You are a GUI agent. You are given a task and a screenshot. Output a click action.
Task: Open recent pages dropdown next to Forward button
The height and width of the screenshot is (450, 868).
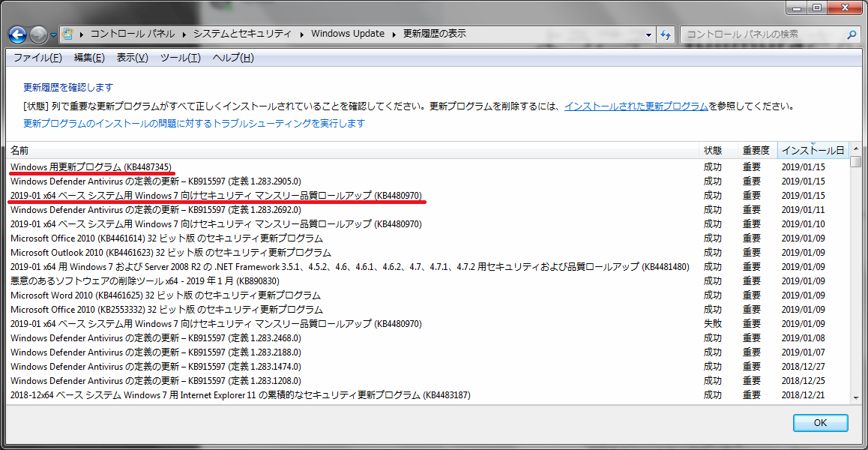54,34
